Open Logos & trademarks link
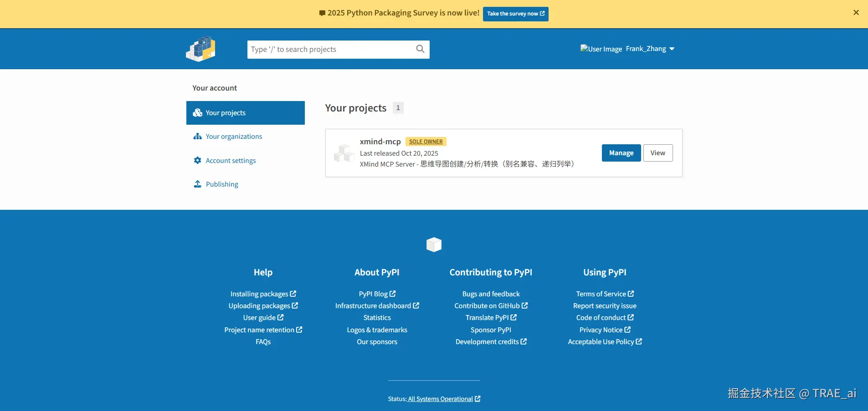This screenshot has width=868, height=411. tap(377, 330)
